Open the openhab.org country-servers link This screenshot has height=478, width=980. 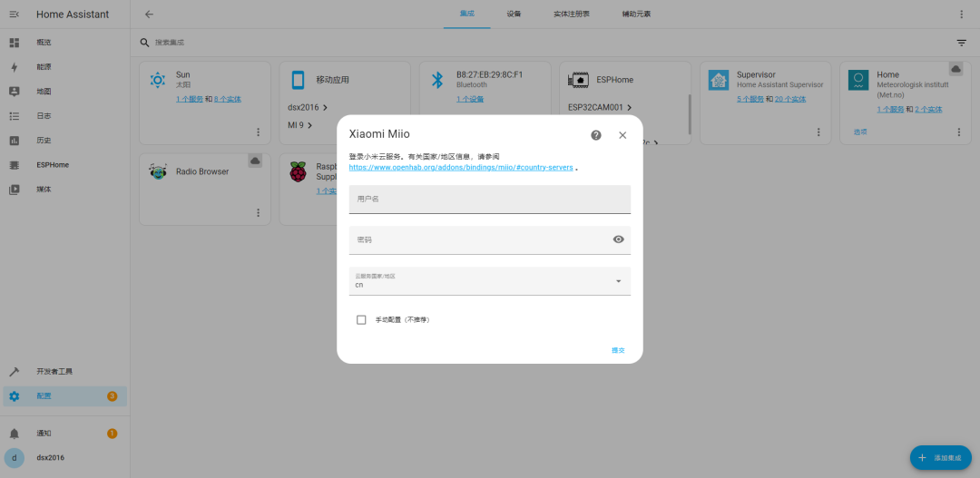point(461,168)
